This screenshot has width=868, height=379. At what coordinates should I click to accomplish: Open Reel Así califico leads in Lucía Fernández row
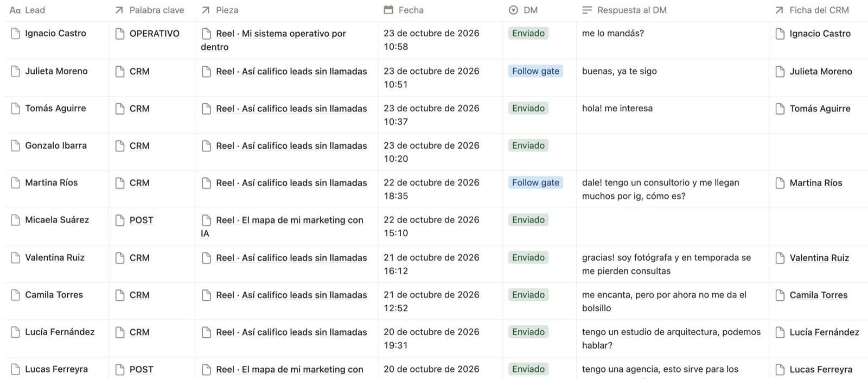pos(291,332)
